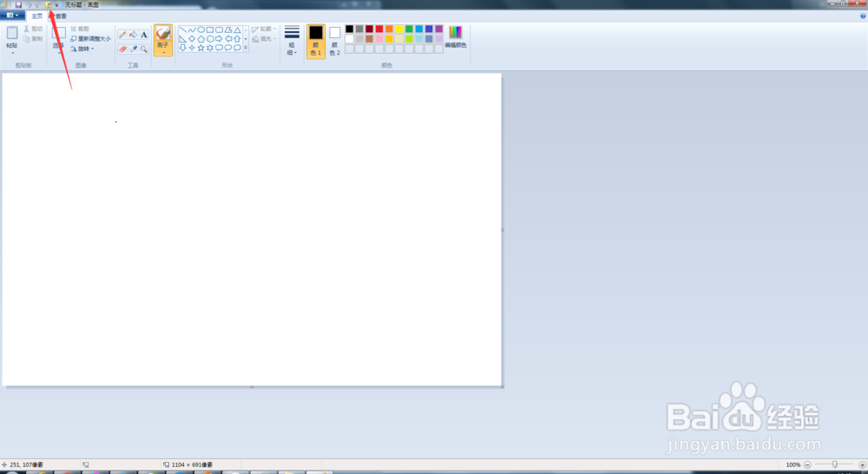868x474 pixels.
Task: Choose the down arrow shape
Action: [182, 48]
